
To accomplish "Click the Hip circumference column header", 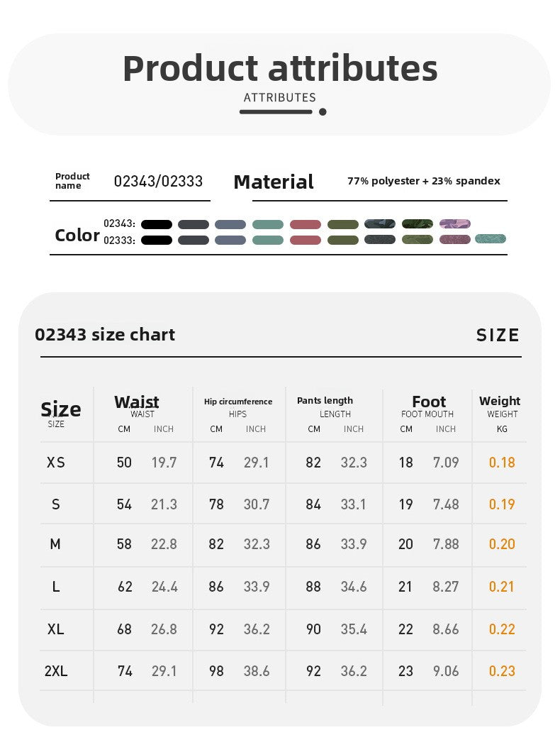I will (238, 402).
